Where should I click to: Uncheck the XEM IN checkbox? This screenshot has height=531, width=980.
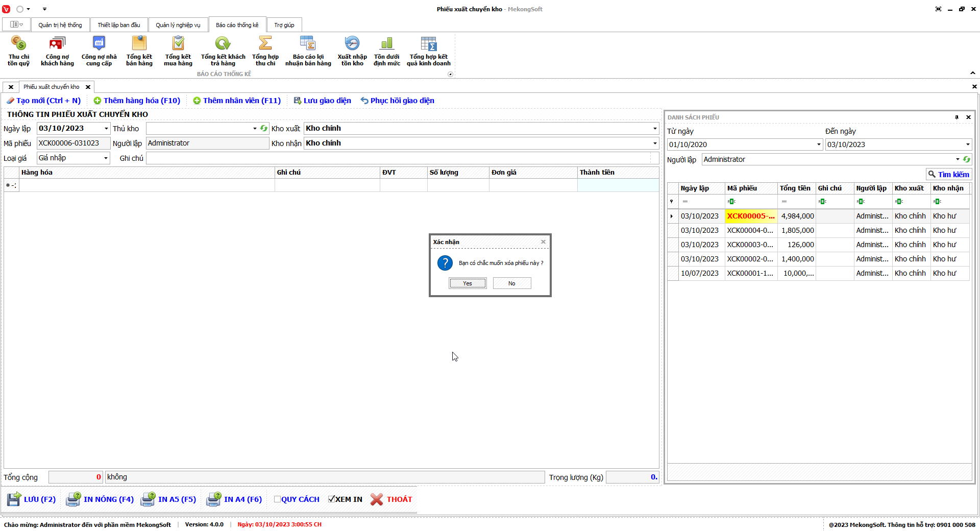tap(332, 499)
